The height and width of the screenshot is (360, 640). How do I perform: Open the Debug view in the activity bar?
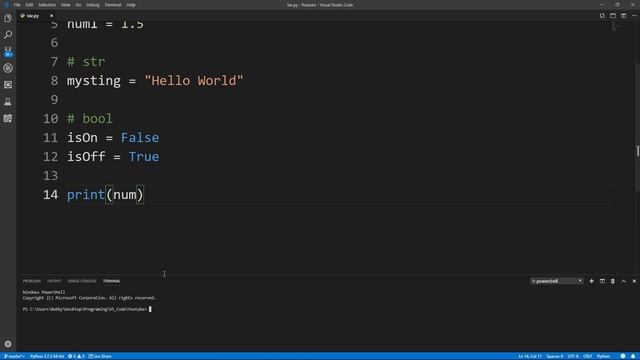click(8, 68)
